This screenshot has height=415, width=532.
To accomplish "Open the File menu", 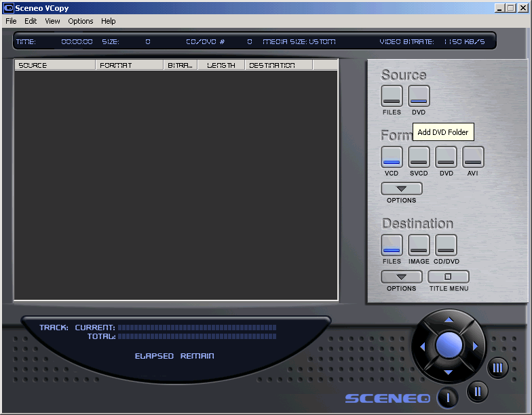I will tap(11, 21).
